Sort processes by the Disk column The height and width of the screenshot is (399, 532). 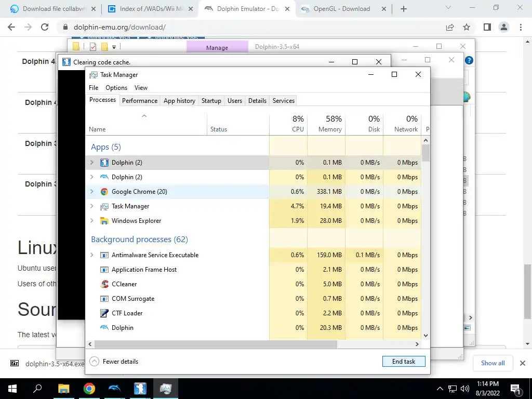point(364,124)
